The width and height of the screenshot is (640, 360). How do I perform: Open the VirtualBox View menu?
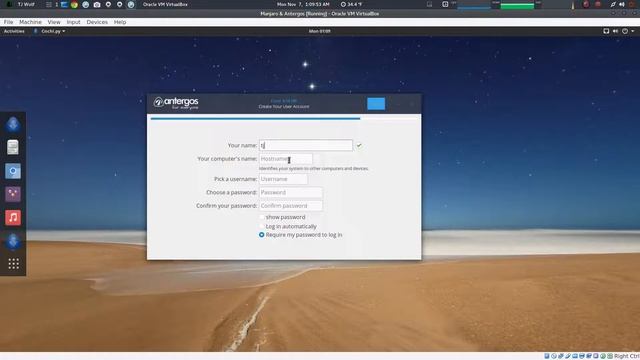[54, 22]
